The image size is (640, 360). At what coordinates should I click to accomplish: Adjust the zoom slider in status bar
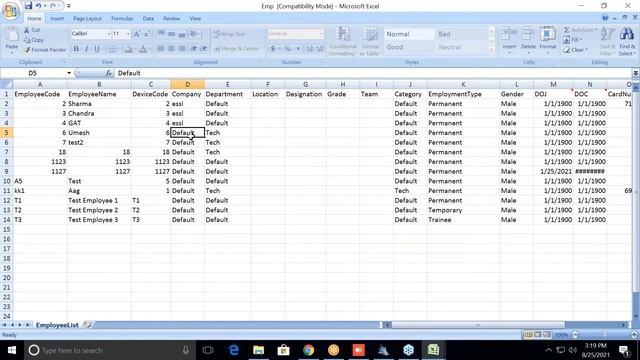click(x=604, y=335)
